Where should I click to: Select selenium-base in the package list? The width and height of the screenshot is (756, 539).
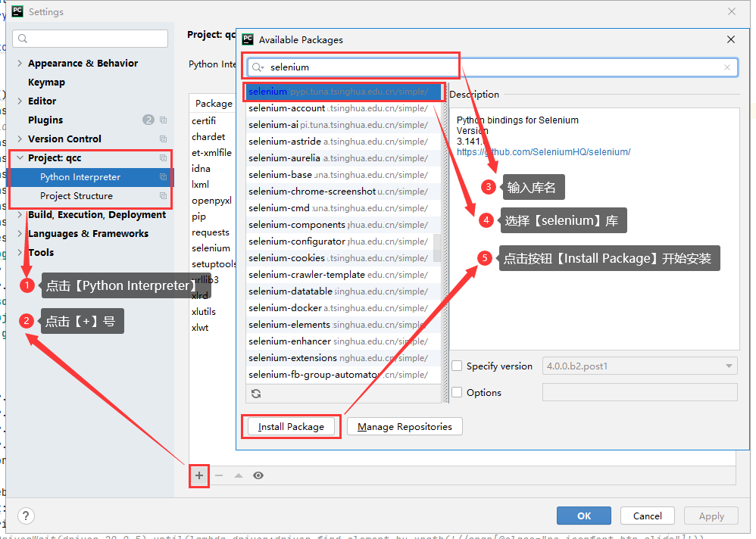click(280, 175)
